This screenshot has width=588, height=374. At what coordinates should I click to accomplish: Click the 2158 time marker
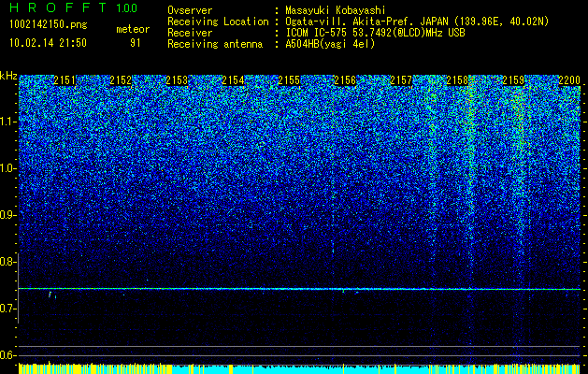pos(457,80)
